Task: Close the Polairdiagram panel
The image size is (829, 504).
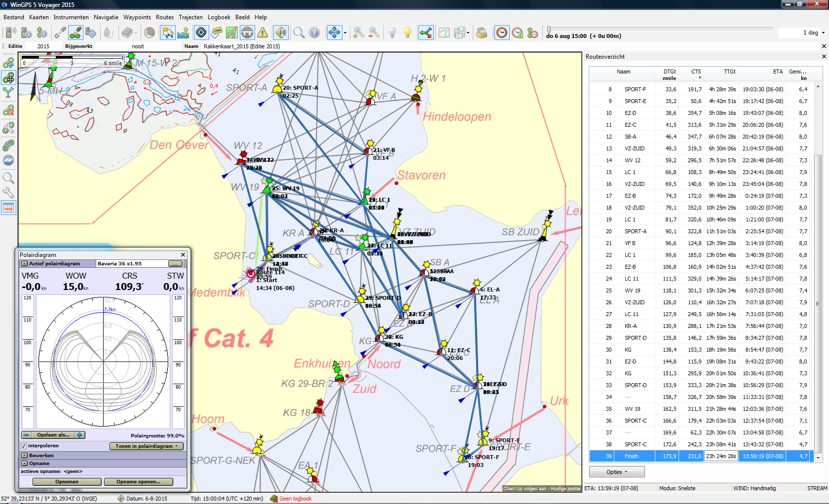Action: click(x=183, y=255)
